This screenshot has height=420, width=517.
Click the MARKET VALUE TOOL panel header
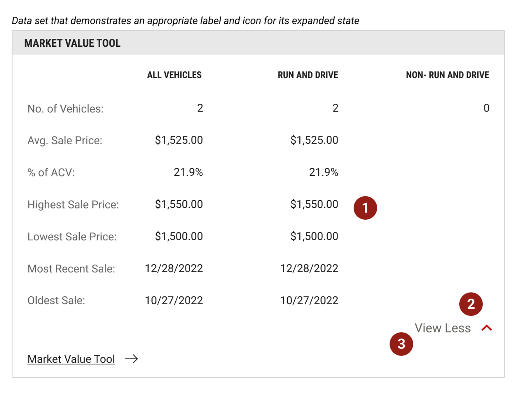pyautogui.click(x=72, y=43)
